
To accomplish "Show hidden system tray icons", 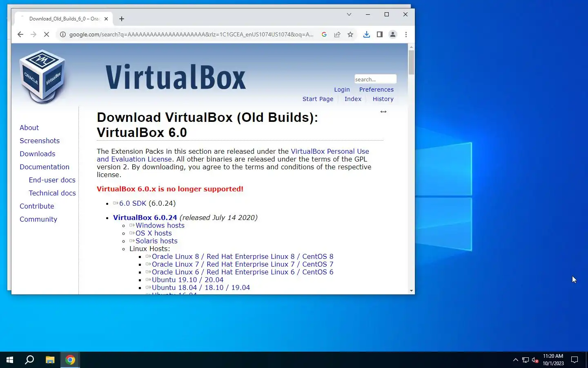I will (515, 360).
